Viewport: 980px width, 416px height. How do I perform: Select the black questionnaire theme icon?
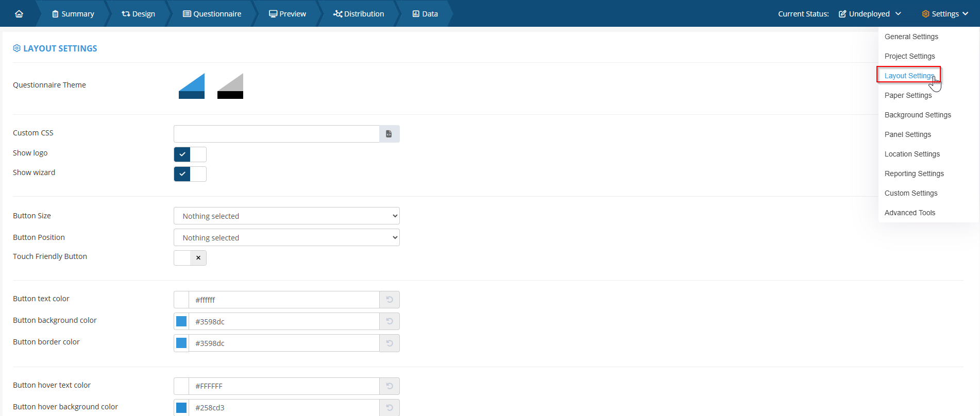point(230,86)
